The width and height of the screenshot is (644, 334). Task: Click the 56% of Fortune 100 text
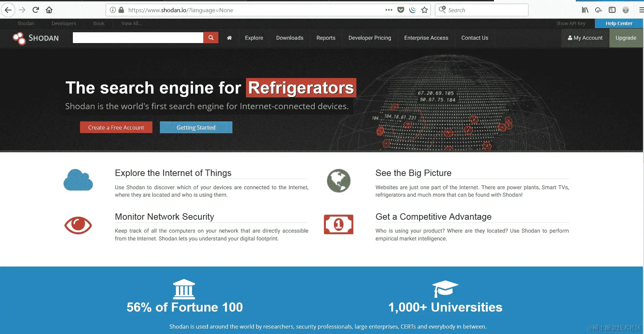[x=185, y=307]
